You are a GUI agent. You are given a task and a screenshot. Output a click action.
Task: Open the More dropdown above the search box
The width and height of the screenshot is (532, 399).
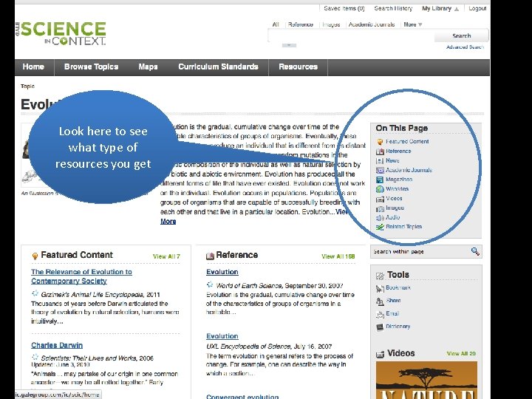tap(412, 24)
